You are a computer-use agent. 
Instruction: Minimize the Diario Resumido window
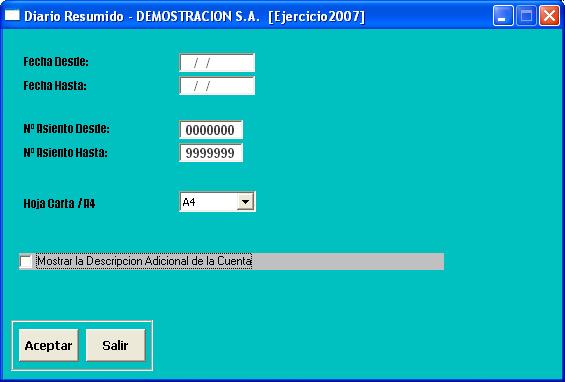point(503,16)
